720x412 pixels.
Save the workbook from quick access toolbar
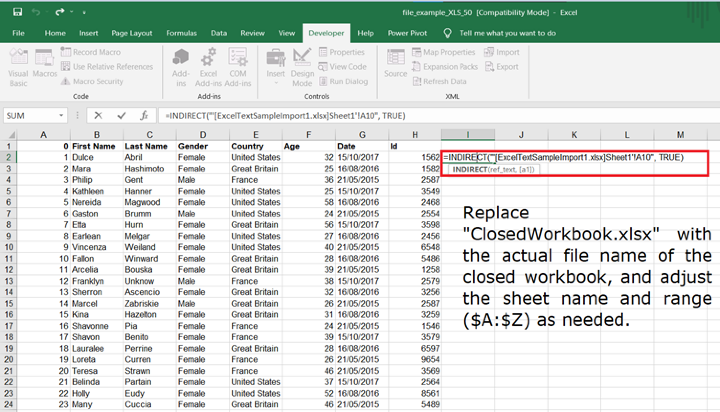click(15, 11)
